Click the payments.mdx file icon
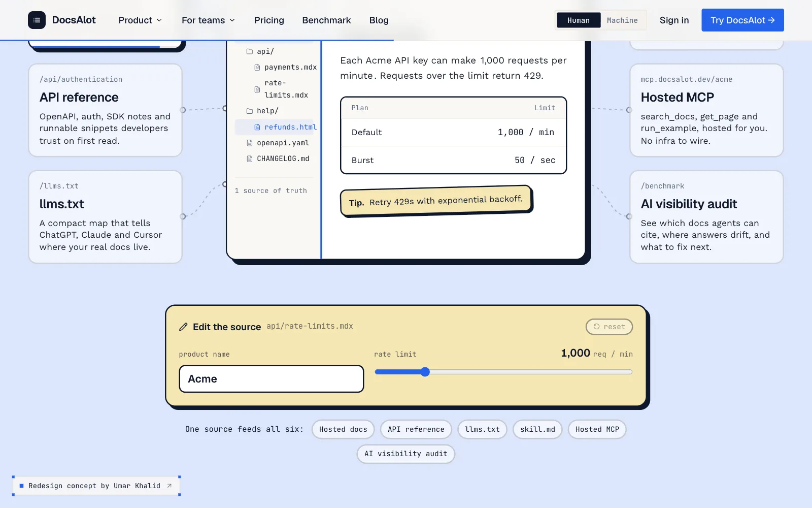The image size is (812, 508). (x=257, y=67)
